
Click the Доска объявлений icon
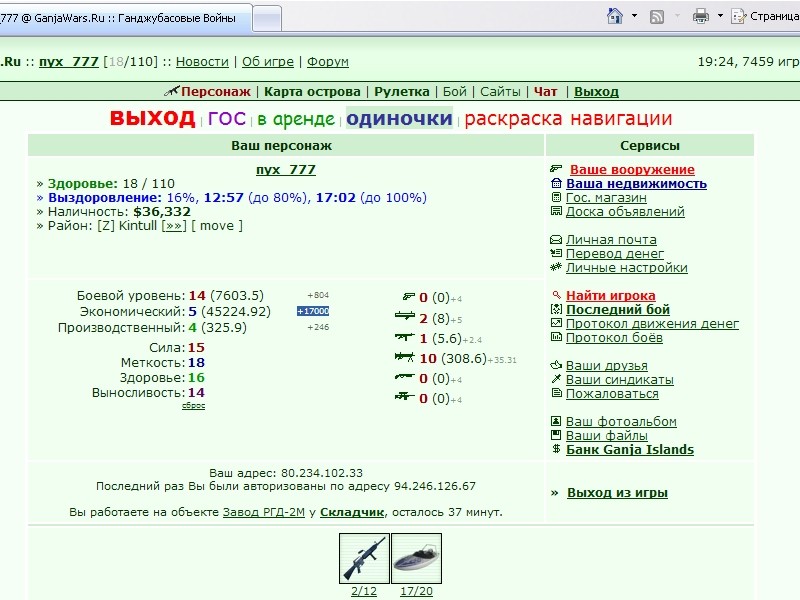(x=556, y=211)
